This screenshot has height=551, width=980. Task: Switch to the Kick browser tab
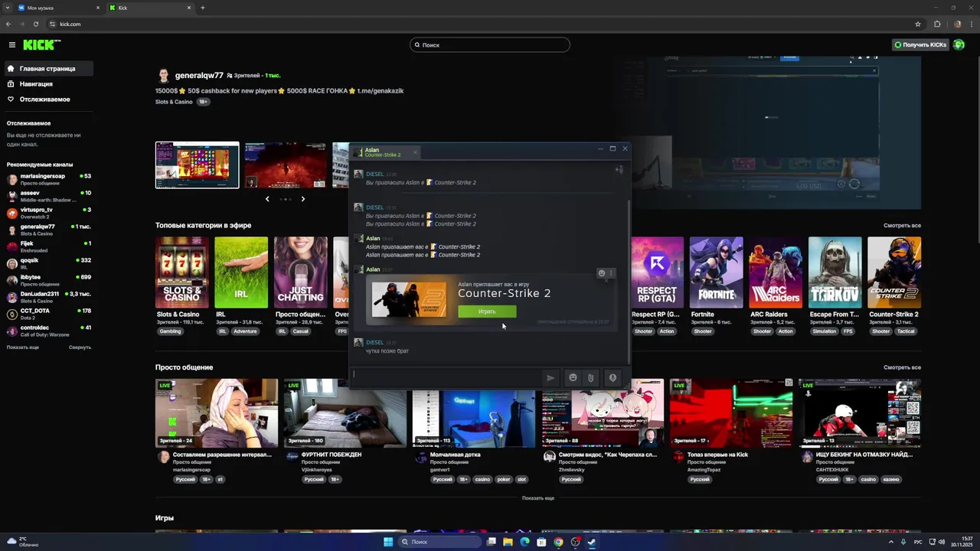click(x=150, y=8)
